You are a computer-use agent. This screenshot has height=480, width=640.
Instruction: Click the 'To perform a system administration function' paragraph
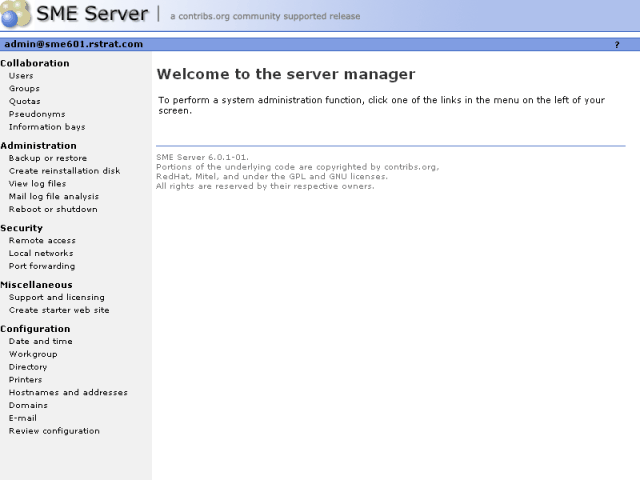click(382, 105)
